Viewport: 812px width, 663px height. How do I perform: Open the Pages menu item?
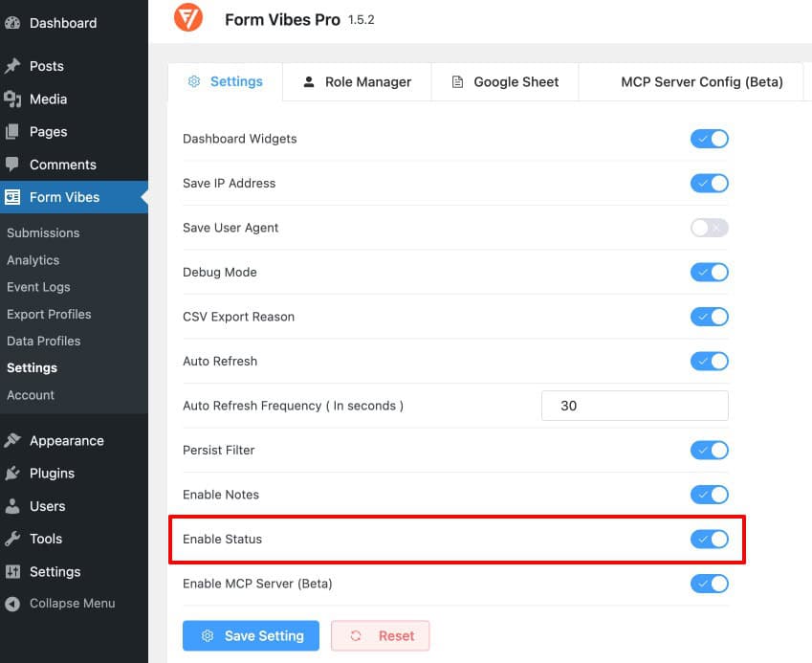[74, 132]
